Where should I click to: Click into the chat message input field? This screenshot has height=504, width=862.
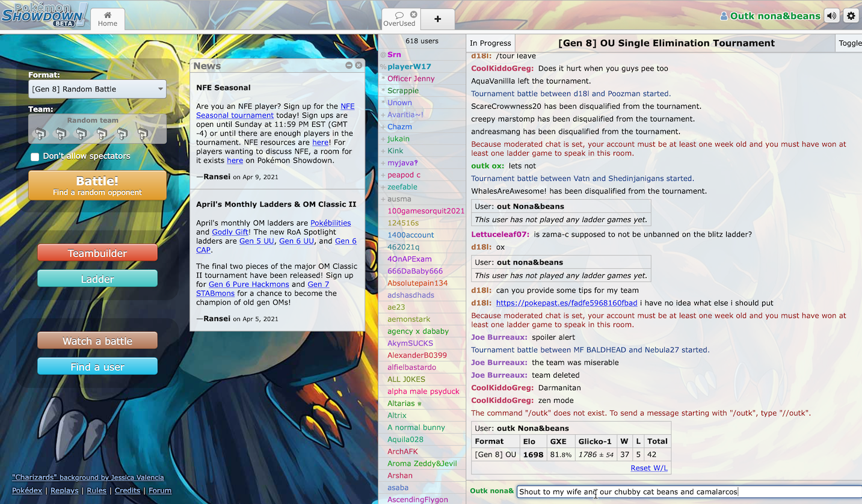[686, 492]
